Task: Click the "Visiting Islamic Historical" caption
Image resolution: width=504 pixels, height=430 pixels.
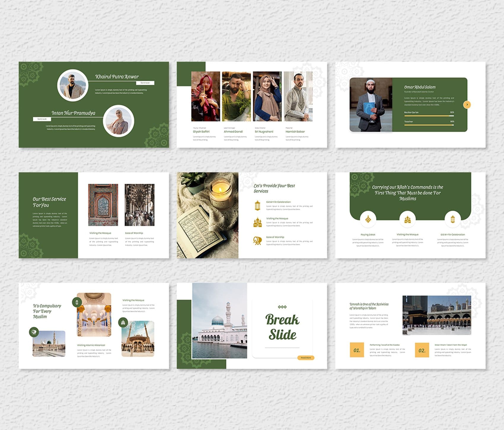Action: click(91, 345)
